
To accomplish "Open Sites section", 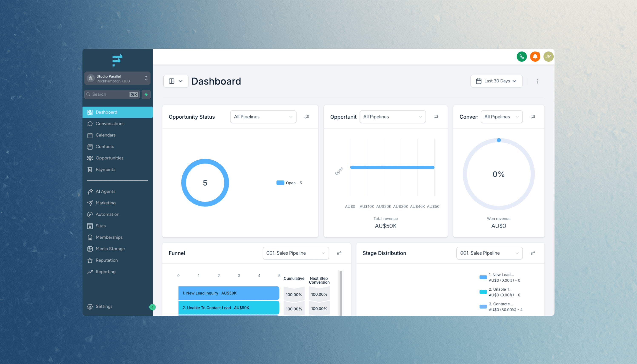I will pos(117,226).
